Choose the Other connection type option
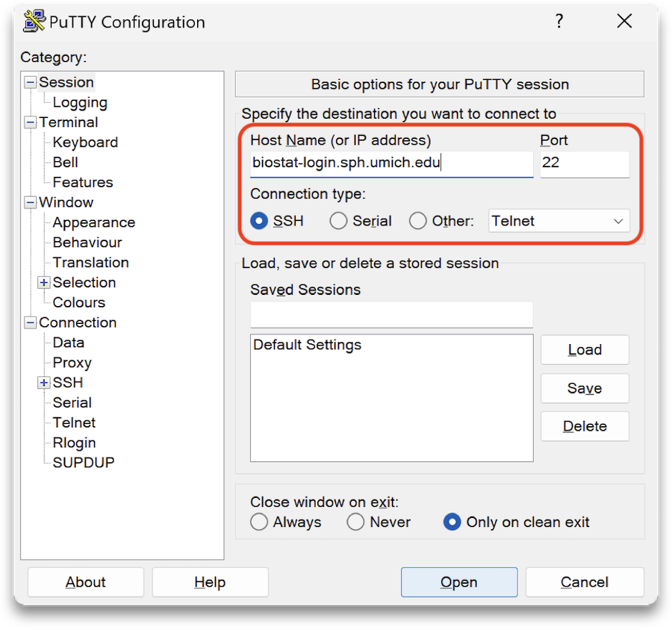Image resolution: width=672 pixels, height=630 pixels. pyautogui.click(x=418, y=220)
